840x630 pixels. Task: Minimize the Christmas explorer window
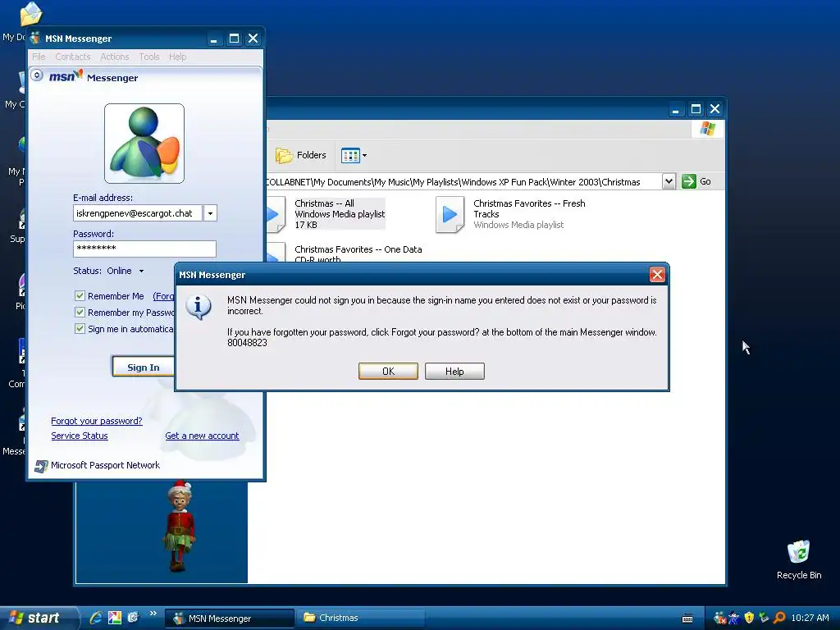click(x=676, y=109)
